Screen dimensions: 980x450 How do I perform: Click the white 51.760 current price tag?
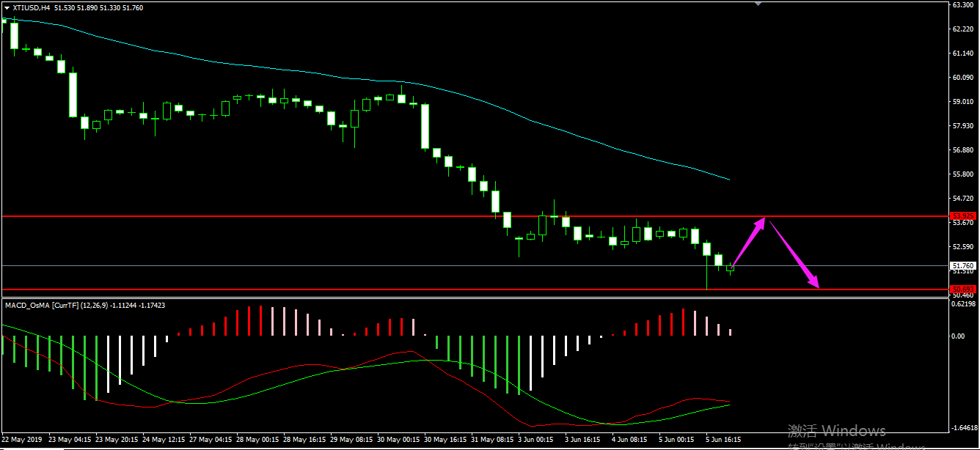click(962, 265)
